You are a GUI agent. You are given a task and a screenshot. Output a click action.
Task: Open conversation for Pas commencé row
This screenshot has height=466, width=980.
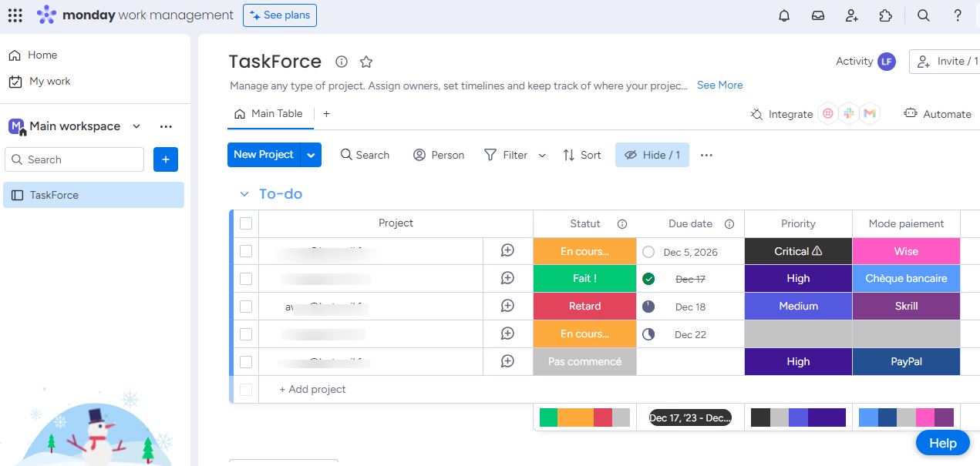point(507,362)
